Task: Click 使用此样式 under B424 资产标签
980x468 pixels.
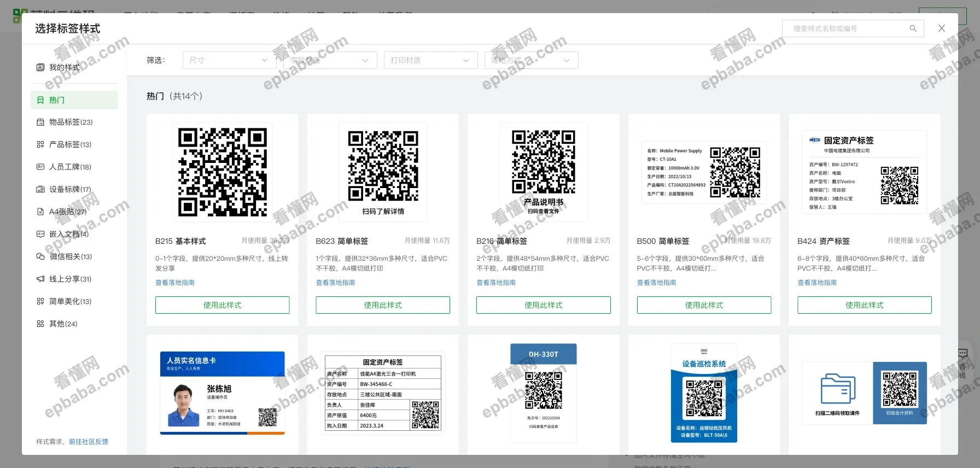Action: point(864,305)
